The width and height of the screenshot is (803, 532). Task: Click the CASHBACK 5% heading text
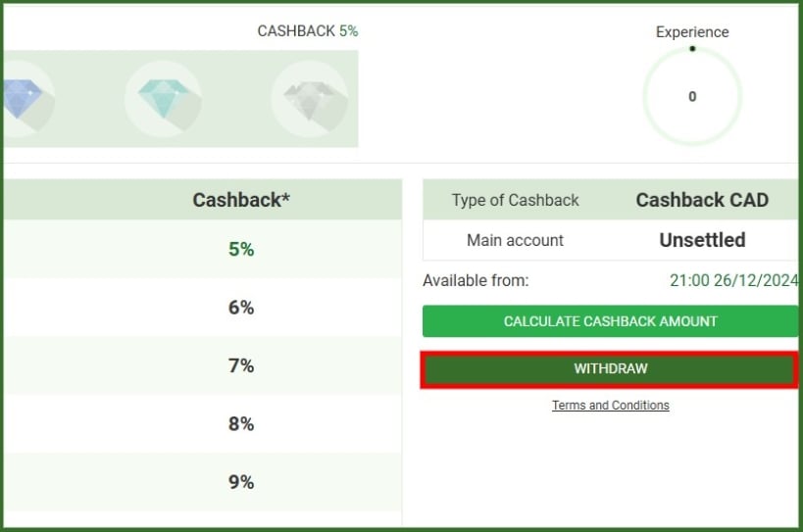(x=307, y=30)
